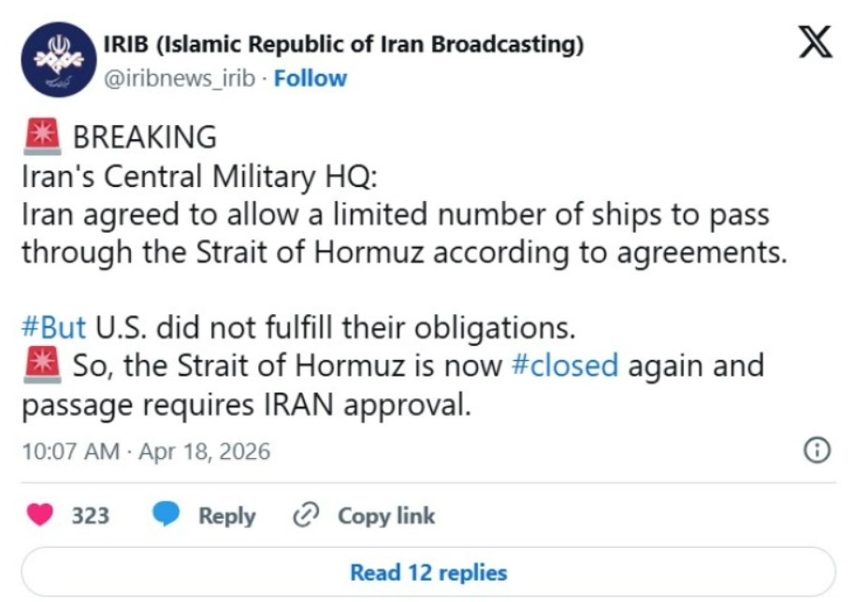This screenshot has height=602, width=868.
Task: Open the tweet info circle icon
Action: pyautogui.click(x=817, y=451)
